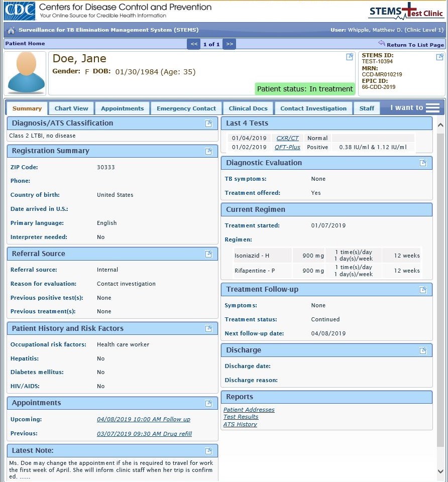Click the Class 2 LTBI, no disease text
Image resolution: width=448 pixels, height=482 pixels.
[42, 136]
